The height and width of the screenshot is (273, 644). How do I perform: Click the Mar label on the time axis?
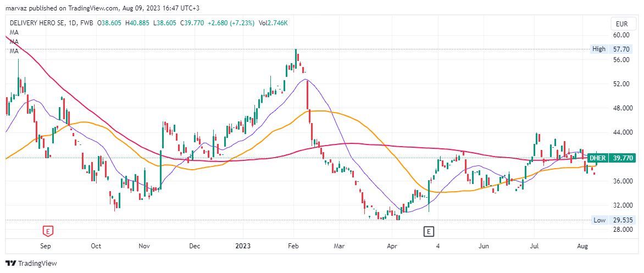tap(338, 246)
